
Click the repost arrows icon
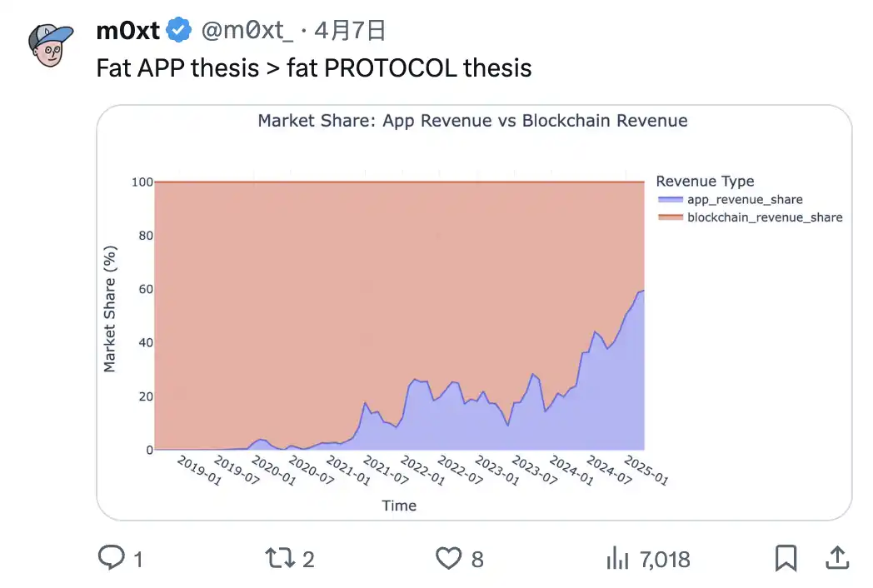pos(277,558)
